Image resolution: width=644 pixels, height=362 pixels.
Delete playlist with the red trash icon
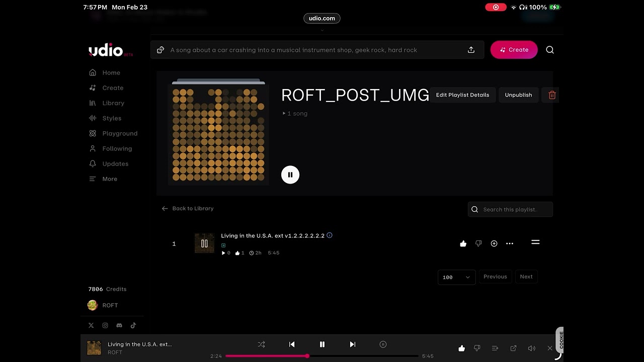click(x=552, y=95)
